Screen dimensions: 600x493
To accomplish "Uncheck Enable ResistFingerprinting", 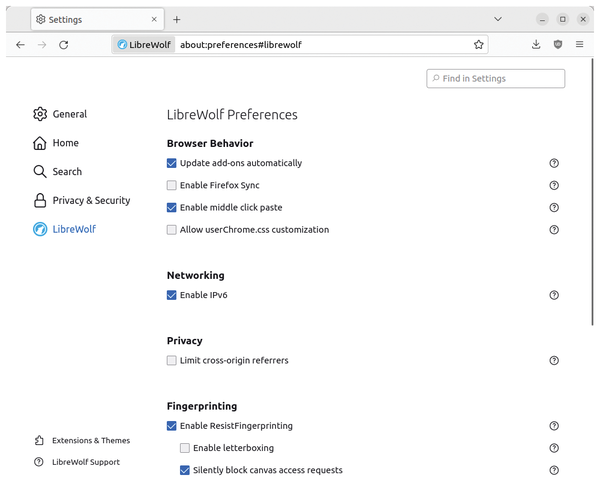I will click(x=171, y=426).
